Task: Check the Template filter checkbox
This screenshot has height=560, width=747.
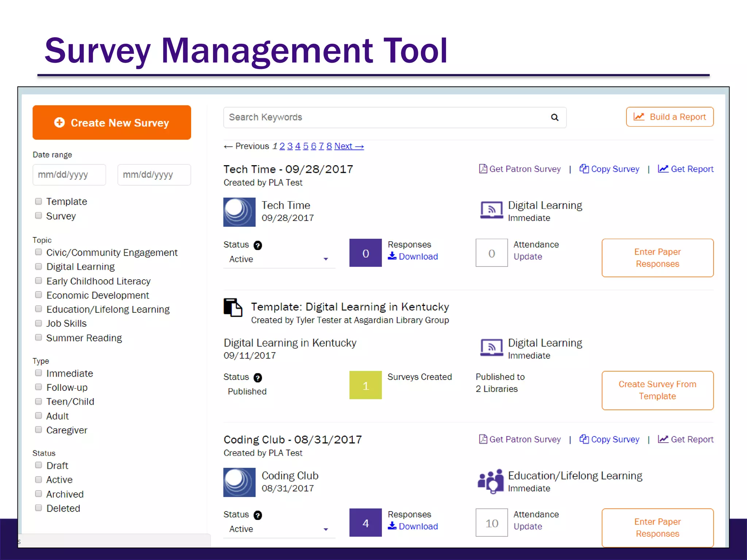Action: pyautogui.click(x=38, y=201)
